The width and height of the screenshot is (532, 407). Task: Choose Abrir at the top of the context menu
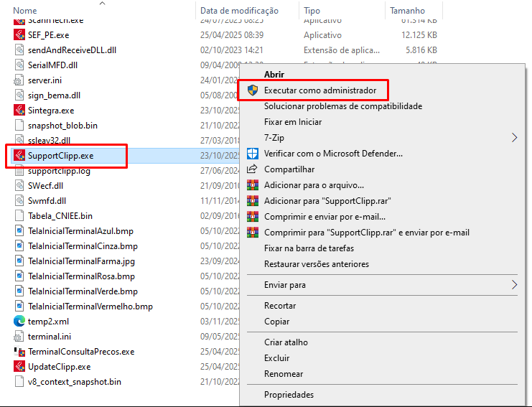[274, 75]
